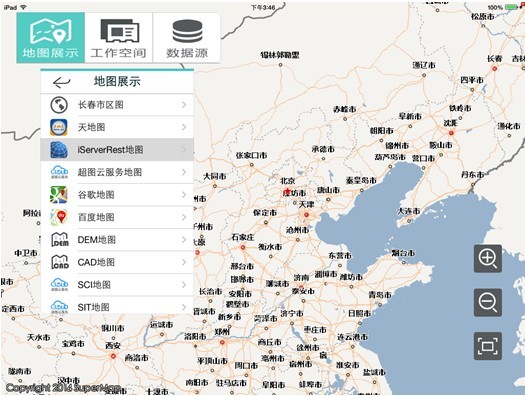525x396 pixels.
Task: Click the full extent view icon
Action: click(x=488, y=346)
